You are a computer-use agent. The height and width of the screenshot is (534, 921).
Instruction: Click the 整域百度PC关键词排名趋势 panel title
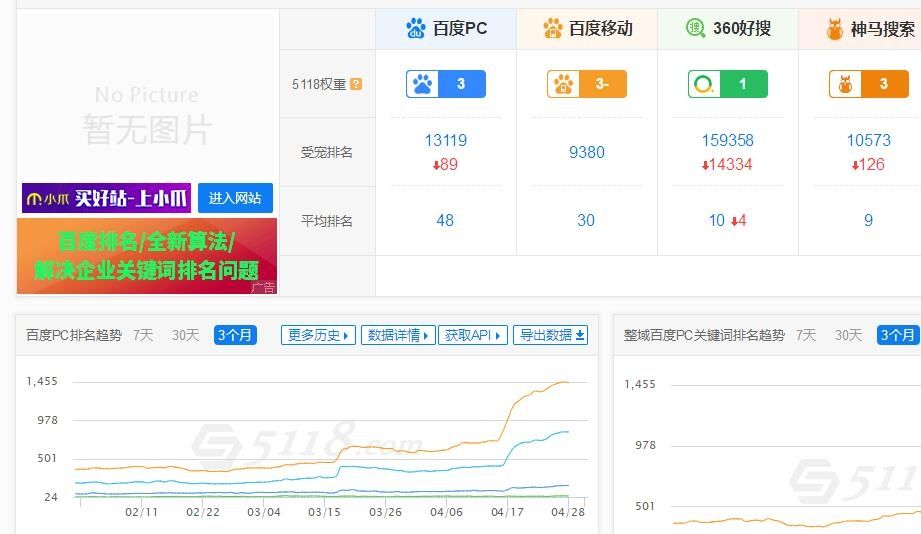pyautogui.click(x=704, y=335)
